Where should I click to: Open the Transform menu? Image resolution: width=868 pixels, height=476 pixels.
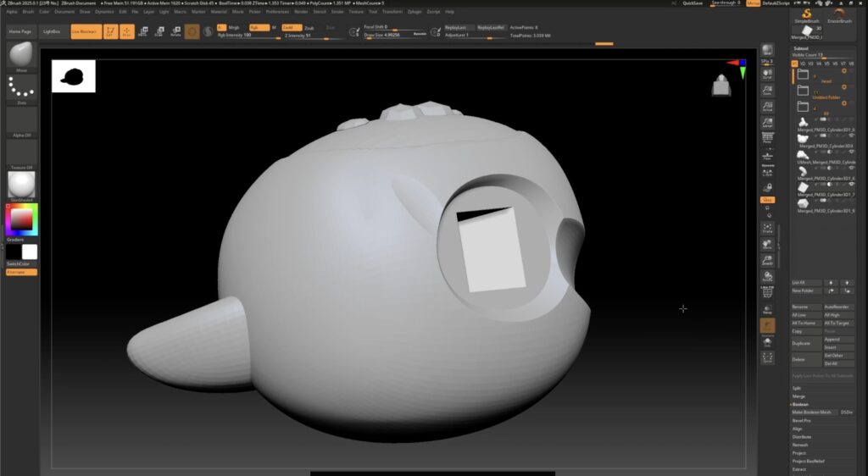[392, 12]
